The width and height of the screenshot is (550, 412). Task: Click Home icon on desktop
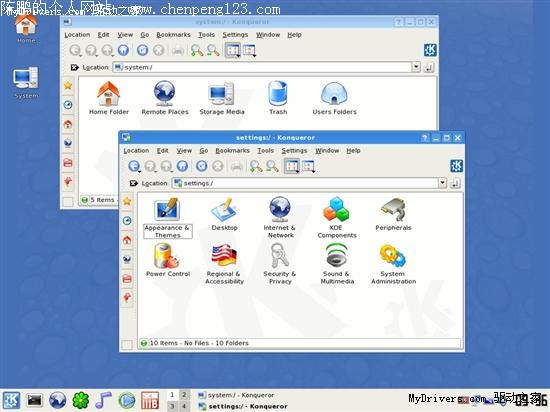tap(26, 29)
